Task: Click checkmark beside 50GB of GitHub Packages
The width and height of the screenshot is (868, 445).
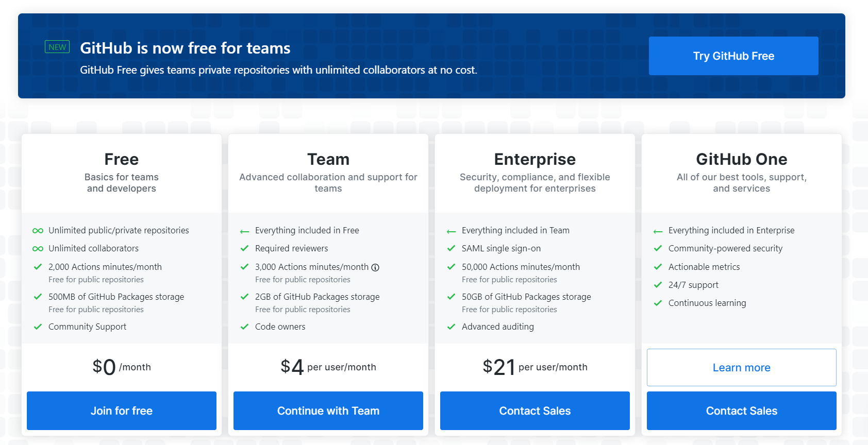Action: point(451,297)
